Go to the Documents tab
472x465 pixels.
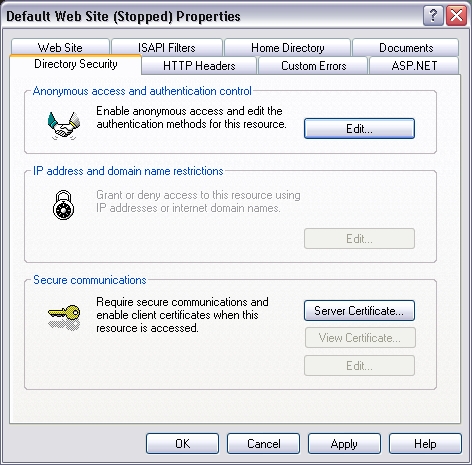406,47
